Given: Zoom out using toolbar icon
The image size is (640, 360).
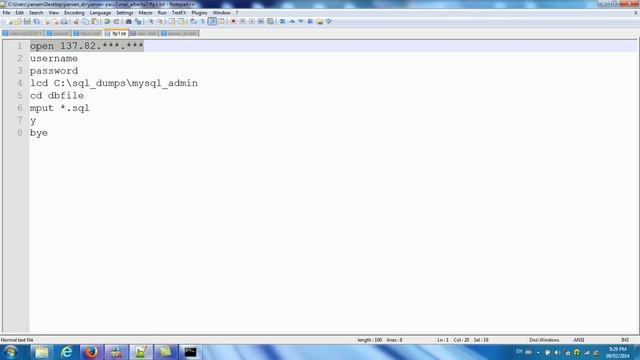Looking at the screenshot, I should click(160, 21).
